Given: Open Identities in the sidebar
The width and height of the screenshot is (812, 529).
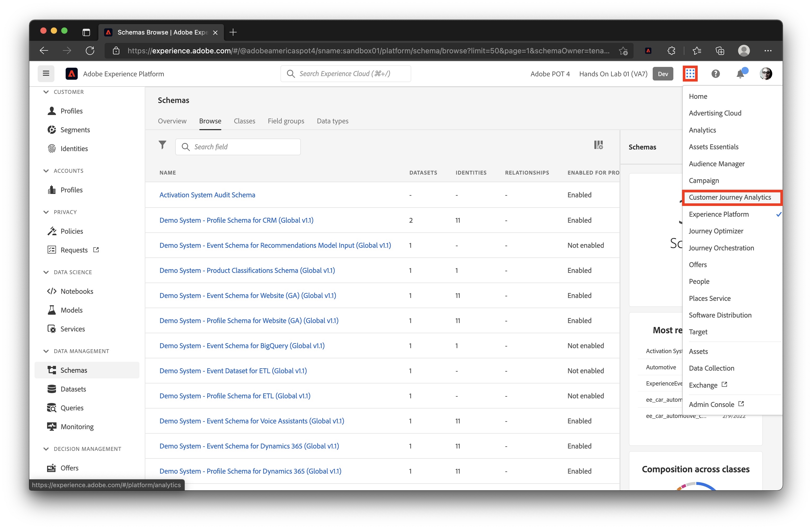Looking at the screenshot, I should 74,149.
